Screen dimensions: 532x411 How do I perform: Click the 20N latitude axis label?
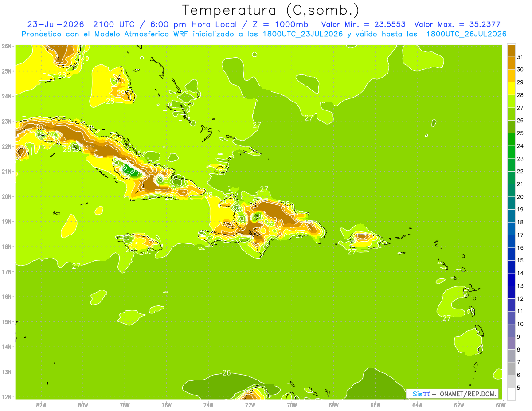click(x=7, y=196)
